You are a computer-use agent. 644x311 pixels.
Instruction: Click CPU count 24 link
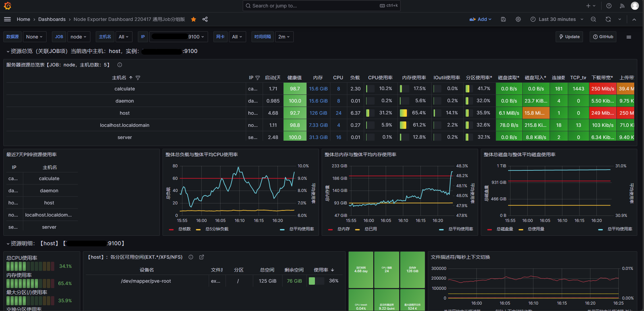(x=339, y=113)
